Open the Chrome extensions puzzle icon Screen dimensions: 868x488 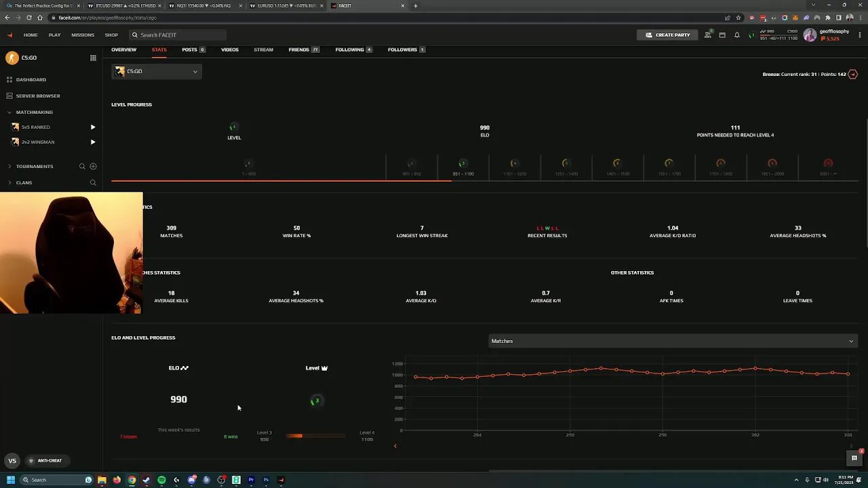[x=827, y=18]
